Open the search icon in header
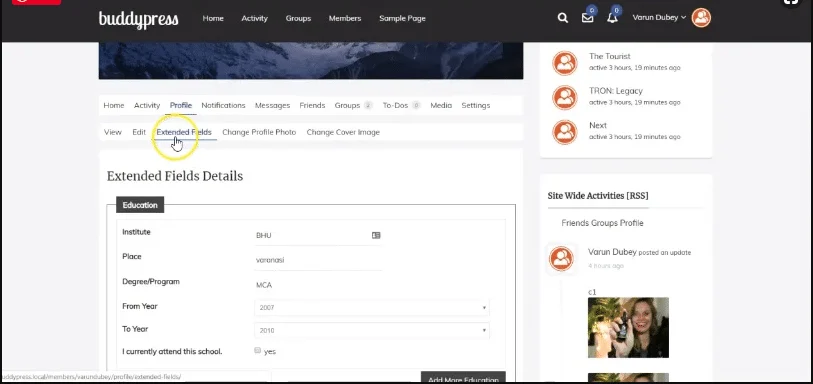 click(563, 18)
